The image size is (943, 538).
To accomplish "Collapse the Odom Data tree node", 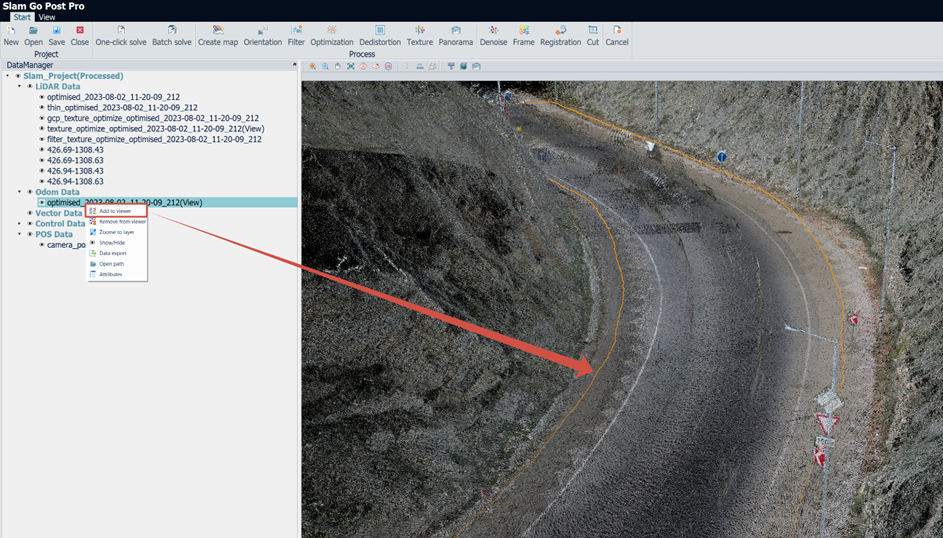I will tap(19, 192).
